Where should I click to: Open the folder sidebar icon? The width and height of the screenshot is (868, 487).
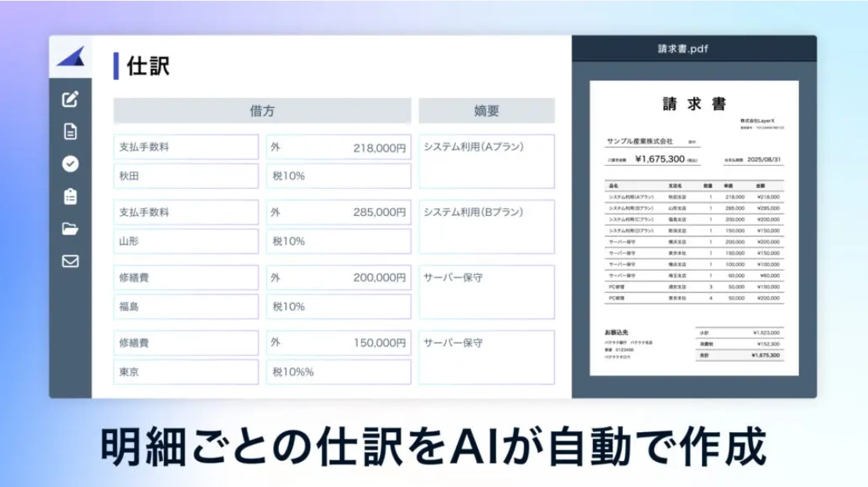click(x=71, y=229)
